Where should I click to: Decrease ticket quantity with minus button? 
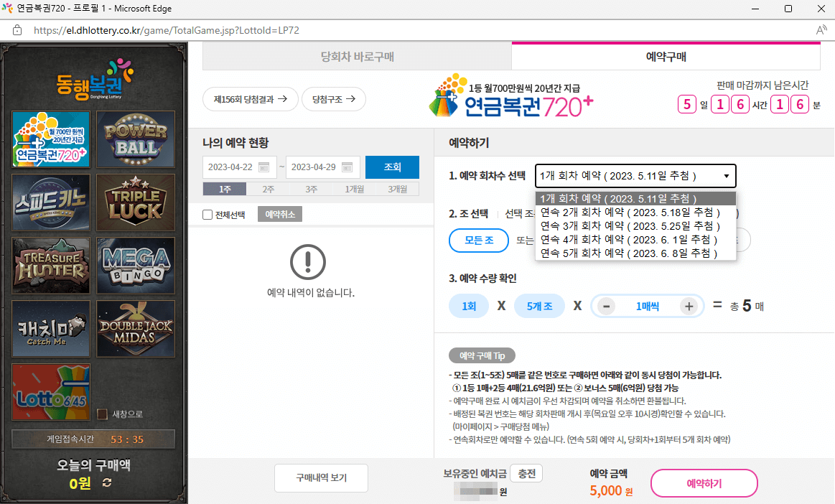(606, 307)
